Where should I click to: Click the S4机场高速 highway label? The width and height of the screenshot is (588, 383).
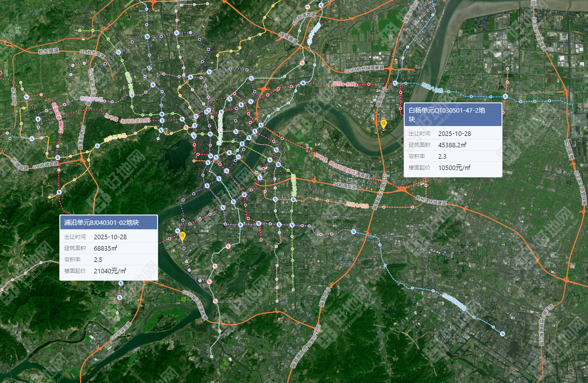(344, 186)
